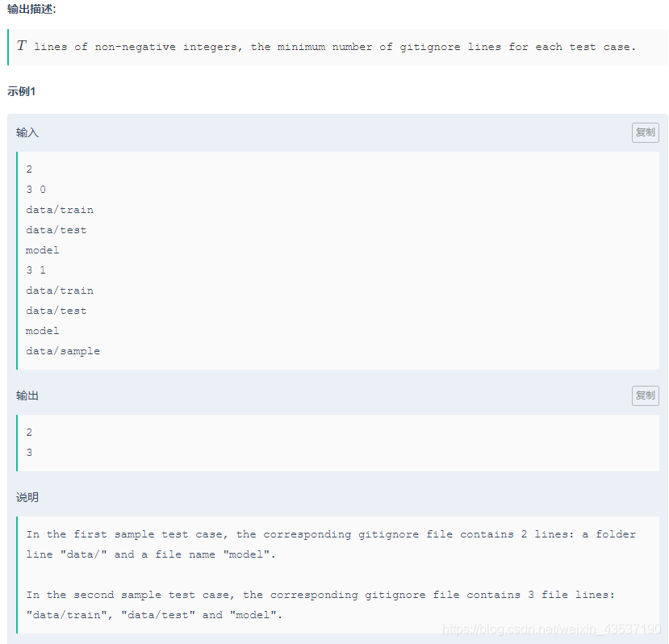Copy the sample input with the 复制 button
The width and height of the screenshot is (669, 644).
[645, 132]
